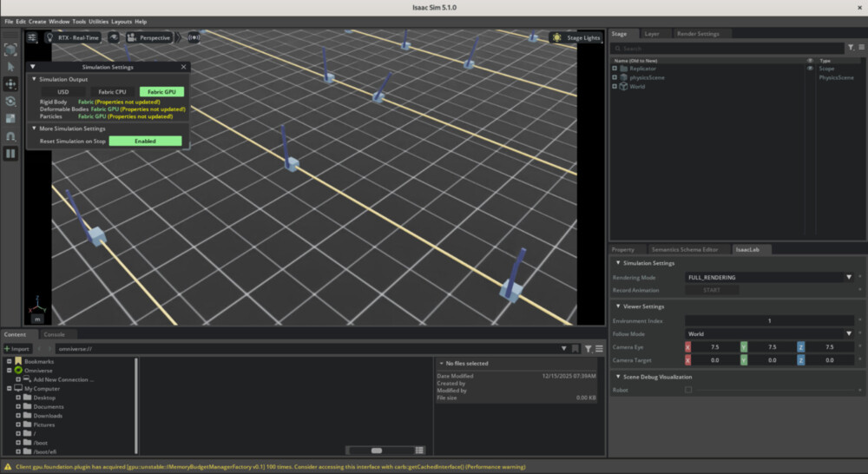The image size is (868, 474).
Task: Switch to the Render Settings tab
Action: point(697,34)
